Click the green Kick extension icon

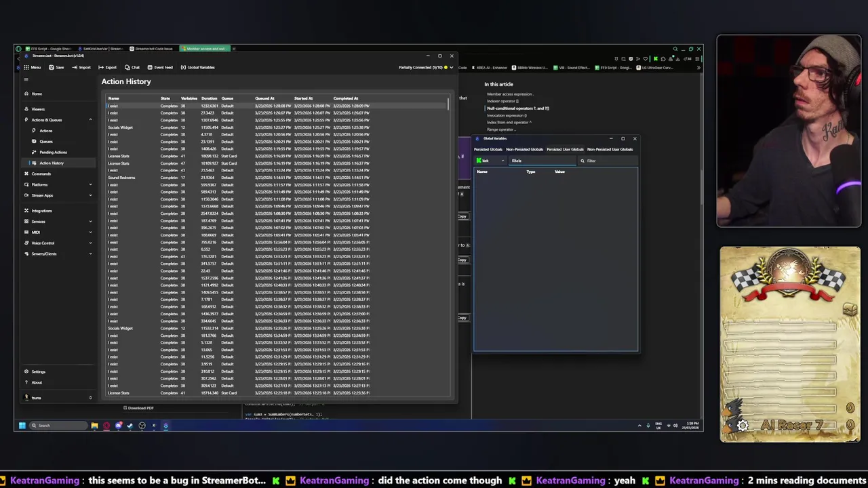click(655, 59)
